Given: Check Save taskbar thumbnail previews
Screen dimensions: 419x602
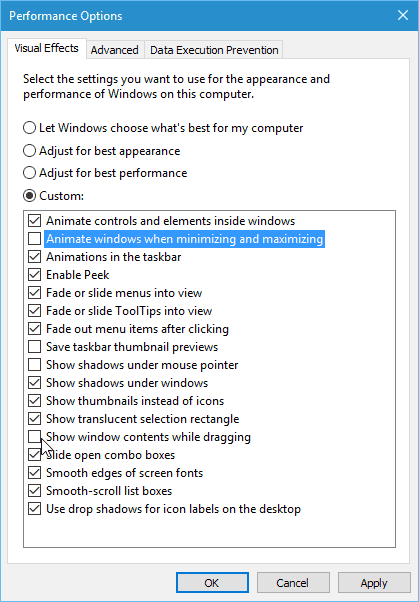Looking at the screenshot, I should click(35, 347).
